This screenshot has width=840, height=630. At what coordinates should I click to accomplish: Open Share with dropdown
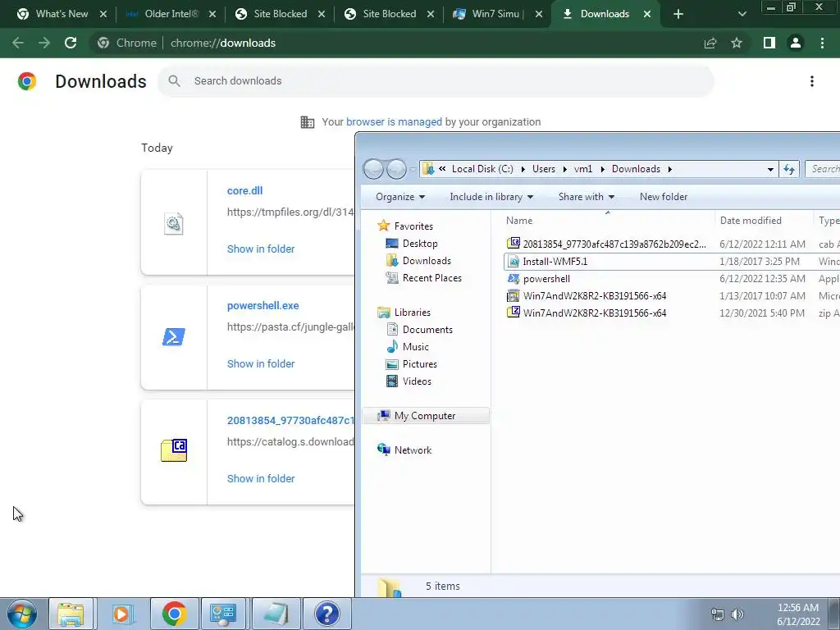tap(586, 197)
